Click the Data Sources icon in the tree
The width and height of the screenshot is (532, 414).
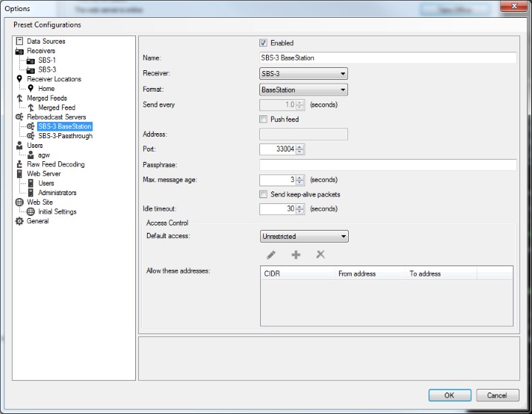click(20, 41)
